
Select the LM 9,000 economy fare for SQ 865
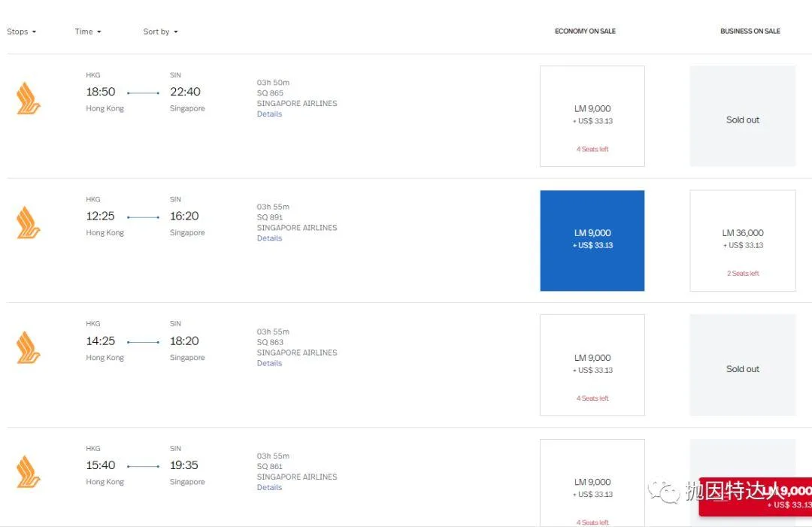coord(592,115)
